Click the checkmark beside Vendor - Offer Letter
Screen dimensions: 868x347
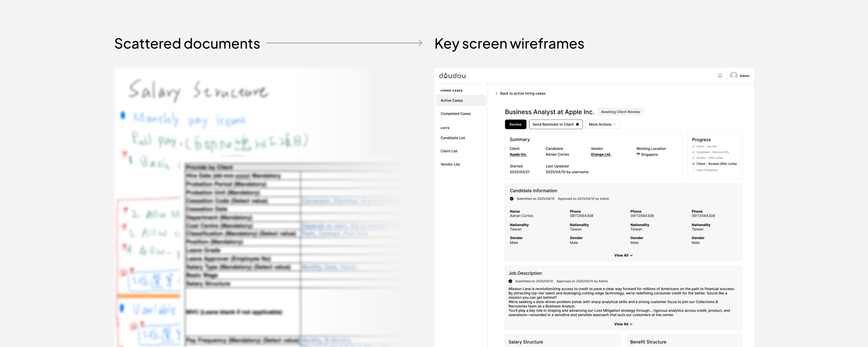coord(694,158)
